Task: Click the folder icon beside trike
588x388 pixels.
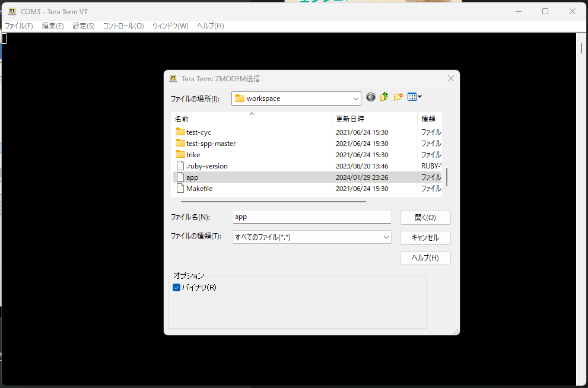Action: tap(182, 154)
